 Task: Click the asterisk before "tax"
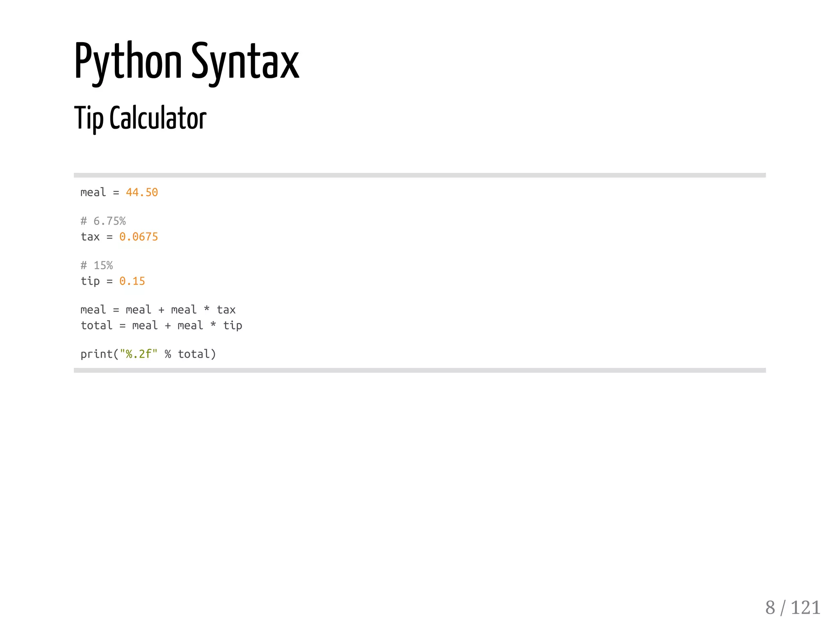207,309
